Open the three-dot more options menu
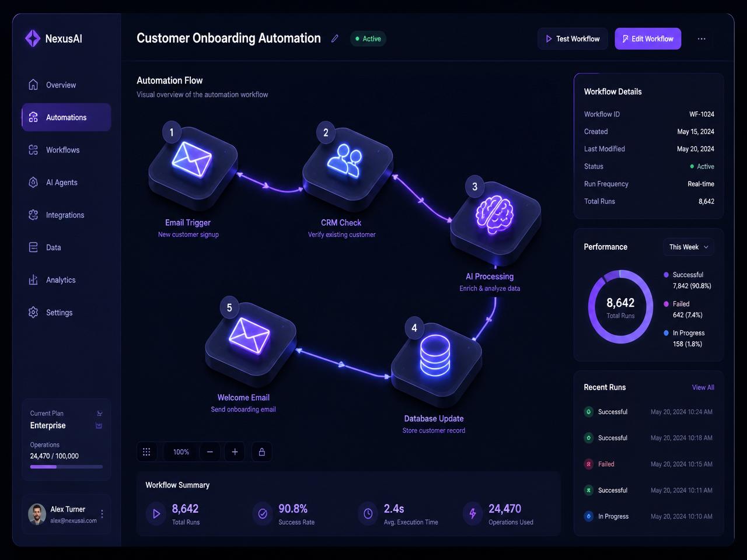 point(701,38)
